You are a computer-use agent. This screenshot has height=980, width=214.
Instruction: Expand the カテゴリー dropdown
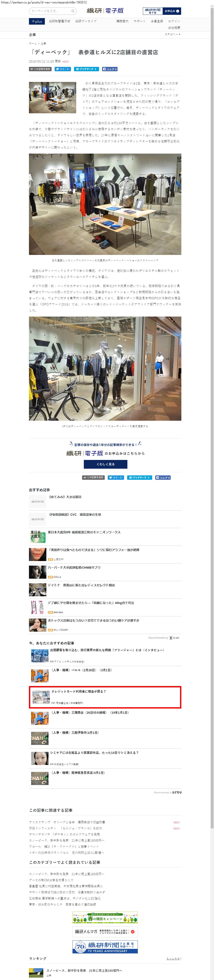point(173,35)
